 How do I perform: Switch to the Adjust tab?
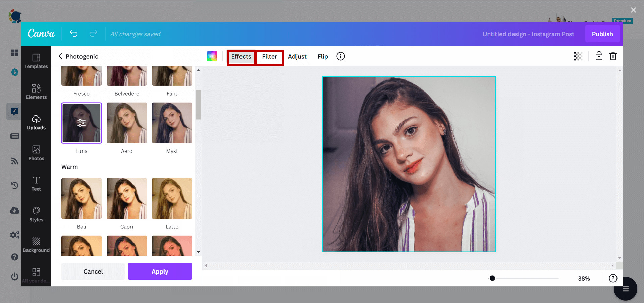coord(297,56)
